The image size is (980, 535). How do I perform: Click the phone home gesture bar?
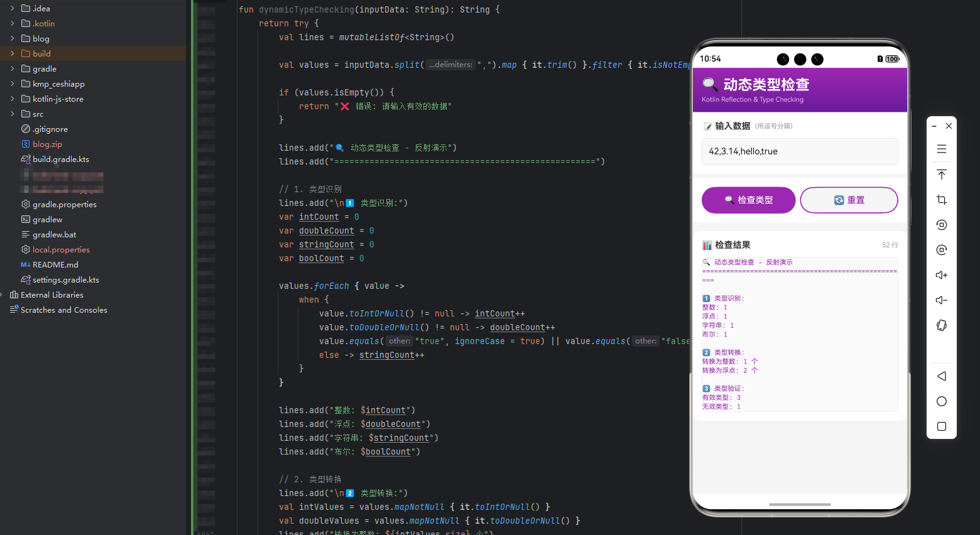[x=800, y=504]
